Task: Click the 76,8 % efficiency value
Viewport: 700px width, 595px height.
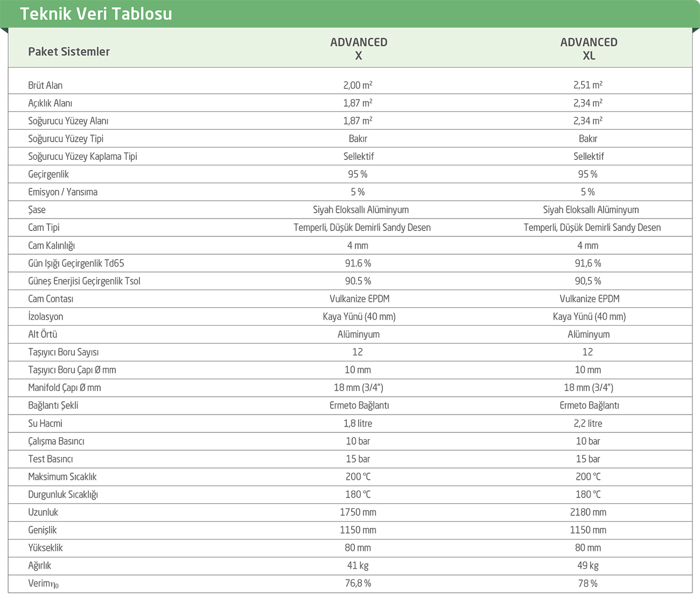Action: tap(358, 584)
